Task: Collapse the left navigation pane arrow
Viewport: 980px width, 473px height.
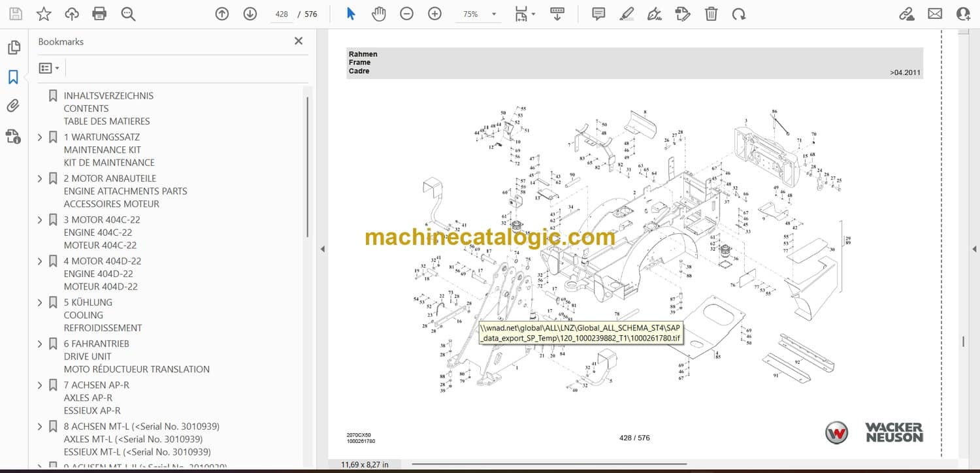Action: click(321, 249)
